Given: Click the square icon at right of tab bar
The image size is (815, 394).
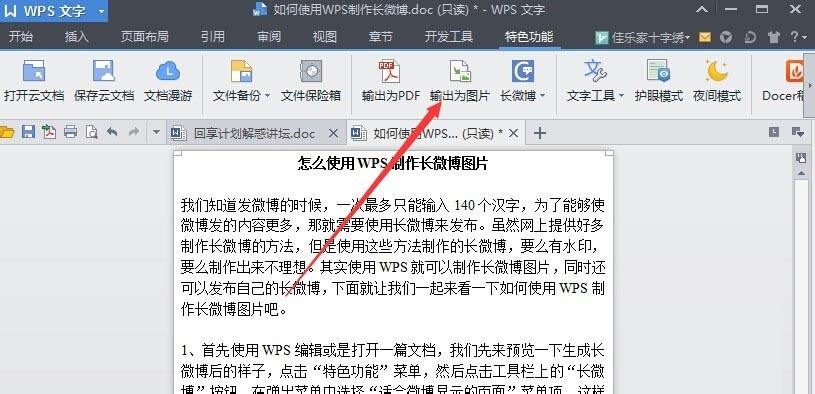Looking at the screenshot, I should pyautogui.click(x=774, y=132).
